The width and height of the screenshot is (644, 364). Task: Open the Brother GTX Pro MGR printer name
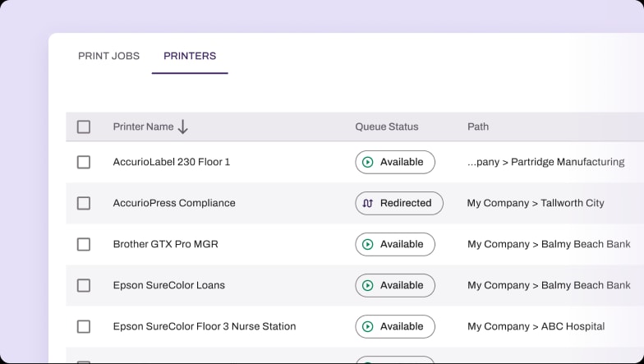point(165,244)
